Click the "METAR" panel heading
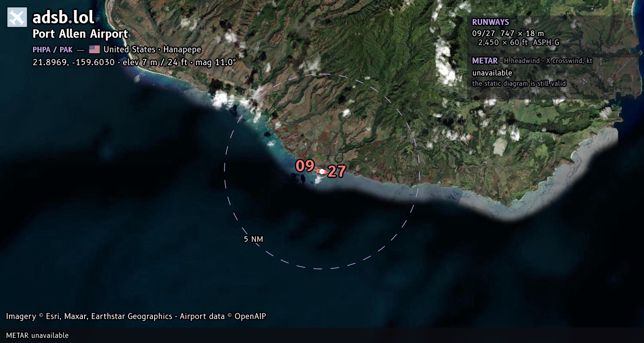 click(x=485, y=61)
